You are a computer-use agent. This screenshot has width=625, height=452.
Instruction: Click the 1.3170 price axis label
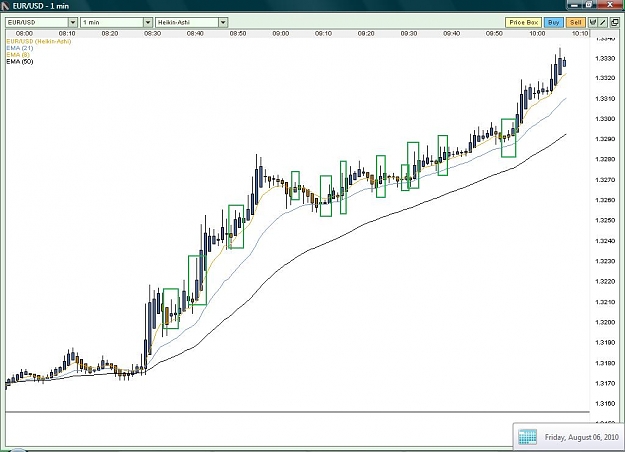605,383
